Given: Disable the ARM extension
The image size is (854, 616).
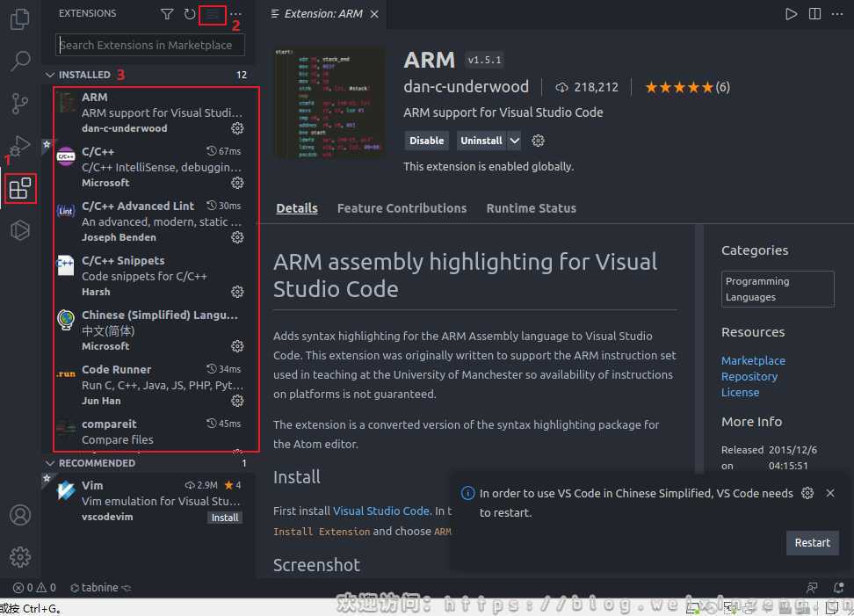Looking at the screenshot, I should pyautogui.click(x=426, y=141).
